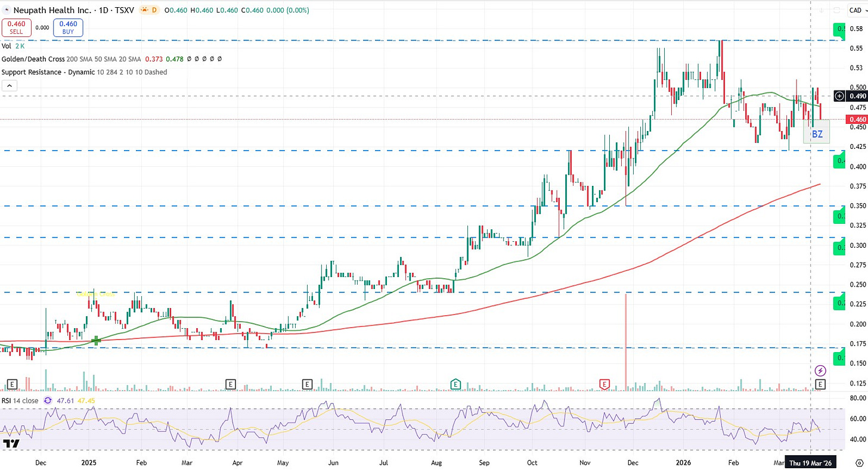Click the black 0.490 crosshair price label
The height and width of the screenshot is (470, 868).
click(x=858, y=96)
